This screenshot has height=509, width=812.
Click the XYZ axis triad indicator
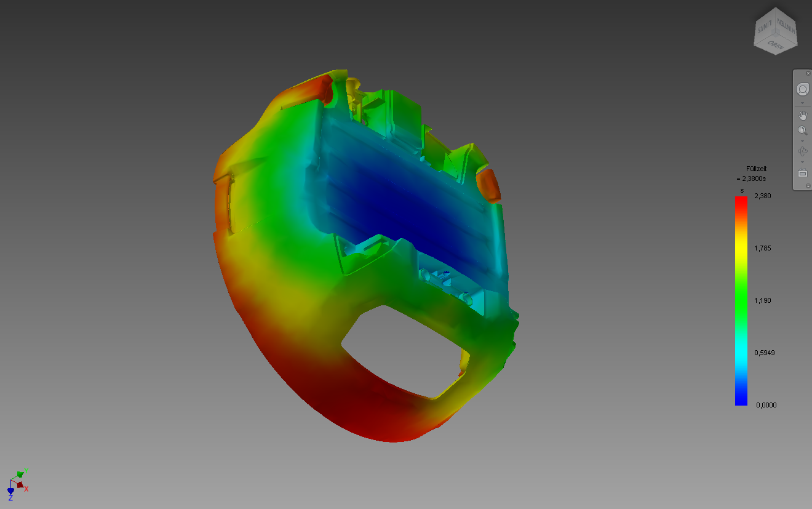coord(17,483)
